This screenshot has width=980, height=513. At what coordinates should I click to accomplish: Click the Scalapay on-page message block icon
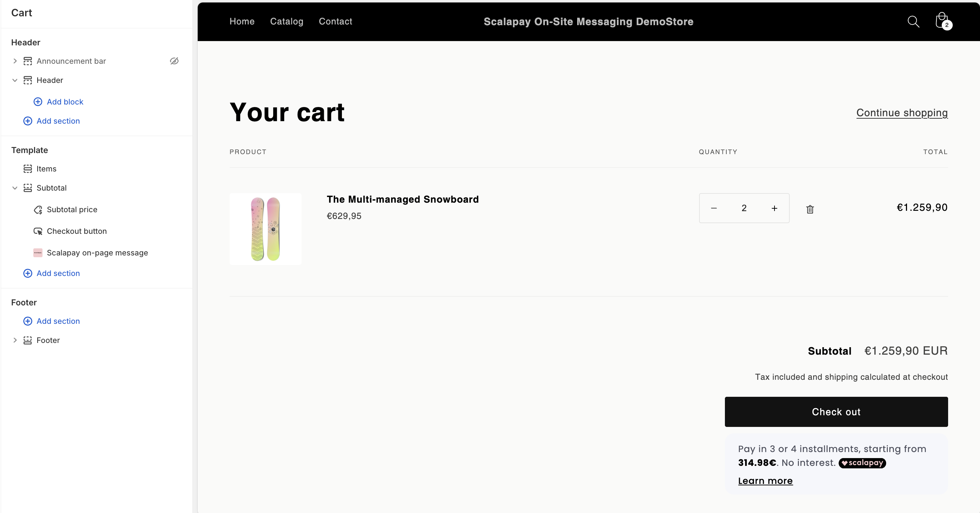tap(38, 253)
